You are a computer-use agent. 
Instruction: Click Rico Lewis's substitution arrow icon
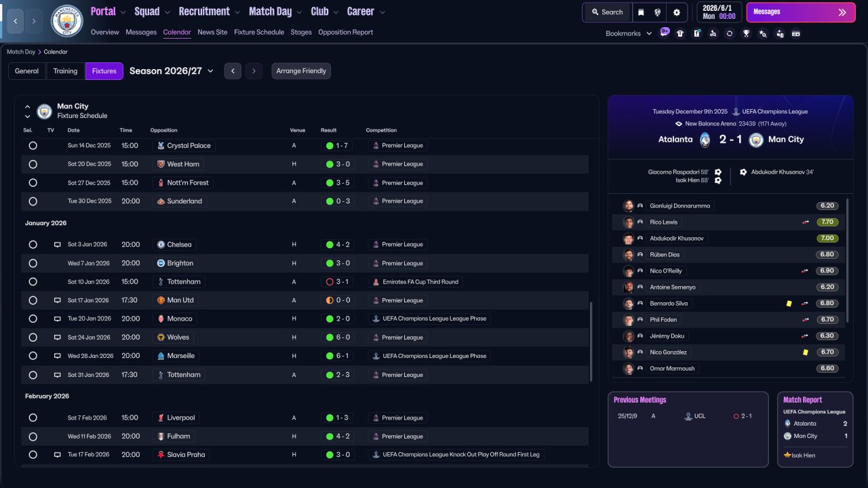pyautogui.click(x=806, y=222)
